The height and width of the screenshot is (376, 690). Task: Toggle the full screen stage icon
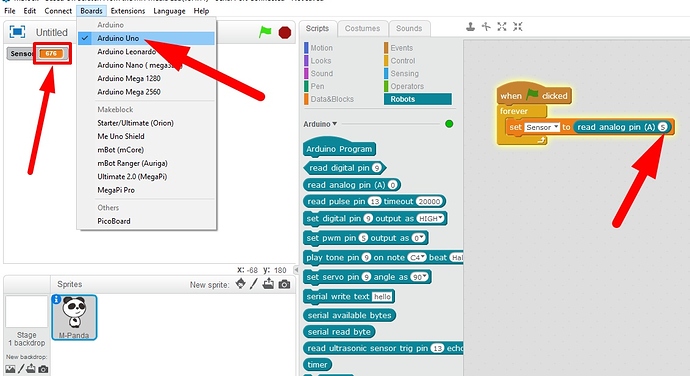point(17,32)
